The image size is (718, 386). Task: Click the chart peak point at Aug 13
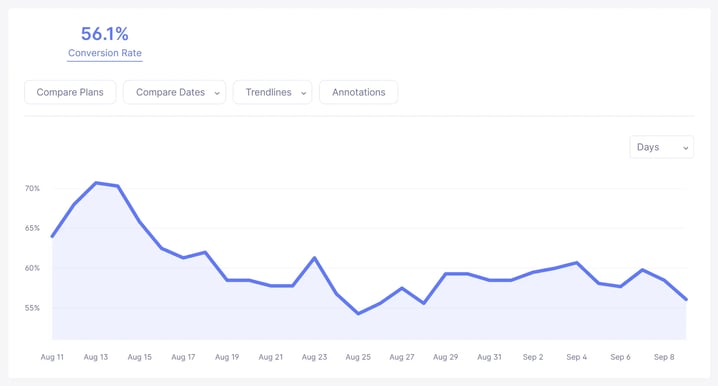tap(96, 183)
